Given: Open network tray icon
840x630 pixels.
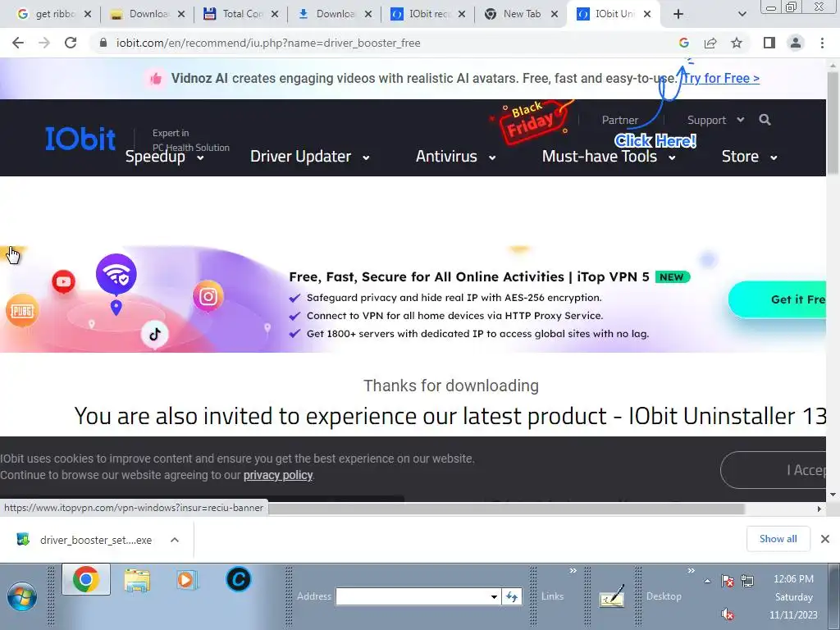Looking at the screenshot, I should pos(748,581).
